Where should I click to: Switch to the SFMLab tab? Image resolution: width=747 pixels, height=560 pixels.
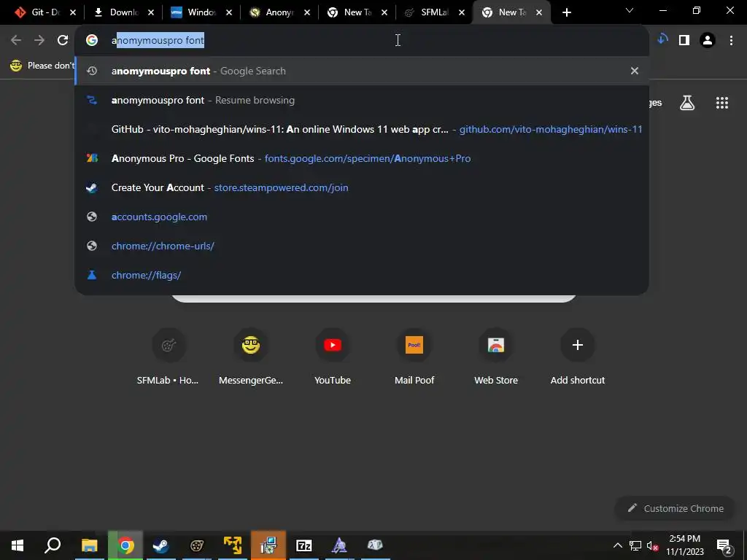point(435,12)
